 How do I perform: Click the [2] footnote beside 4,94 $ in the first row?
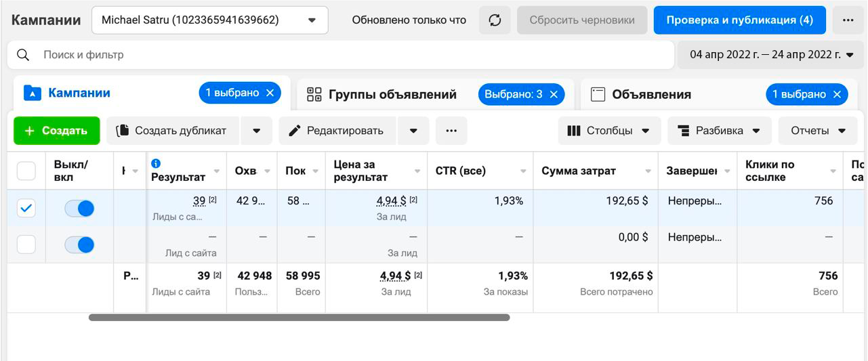(x=413, y=200)
